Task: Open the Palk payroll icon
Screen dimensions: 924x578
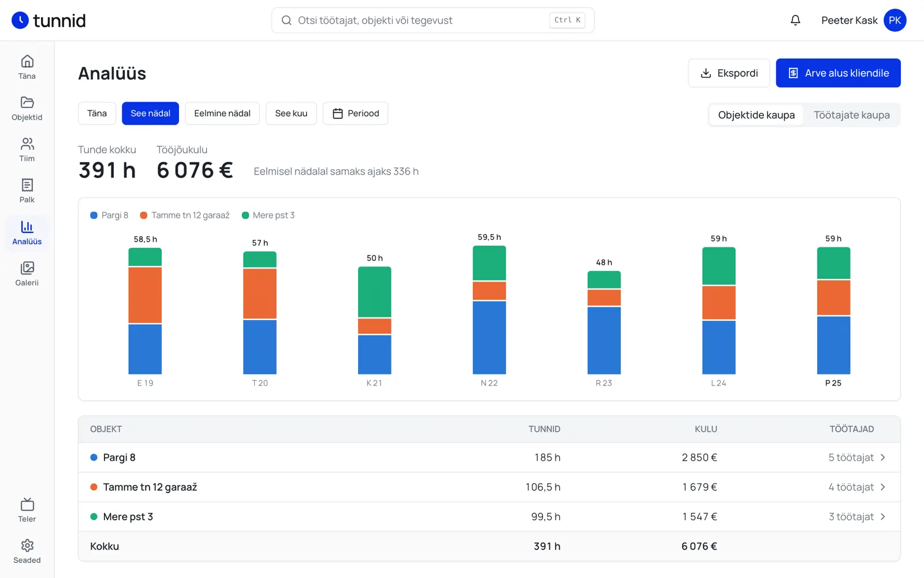Action: pos(27,185)
